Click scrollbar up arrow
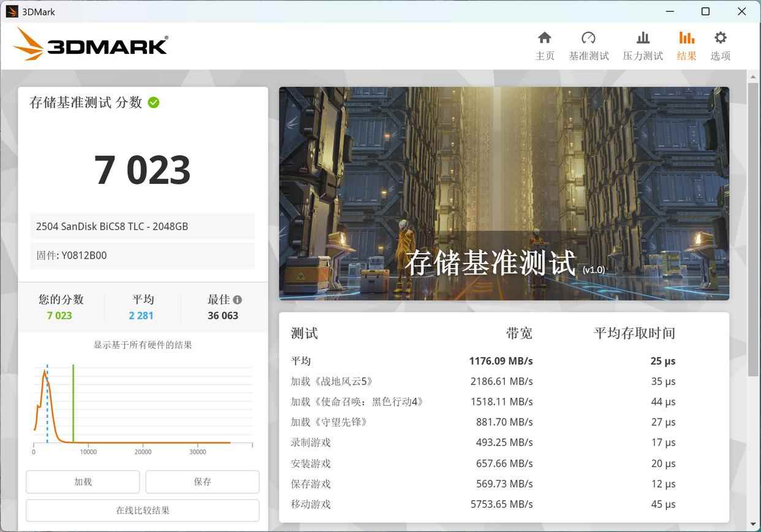This screenshot has height=532, width=761. pyautogui.click(x=753, y=76)
